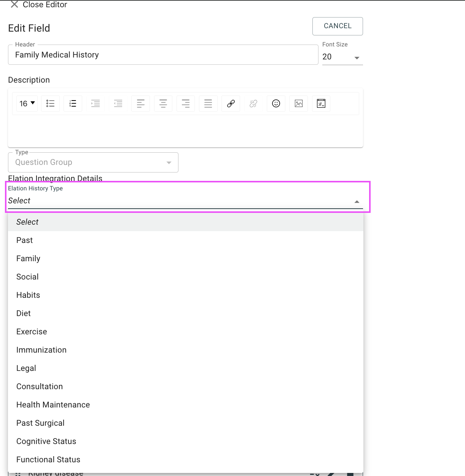Viewport: 465px width, 476px height.
Task: Click the Header input field
Action: pyautogui.click(x=163, y=55)
